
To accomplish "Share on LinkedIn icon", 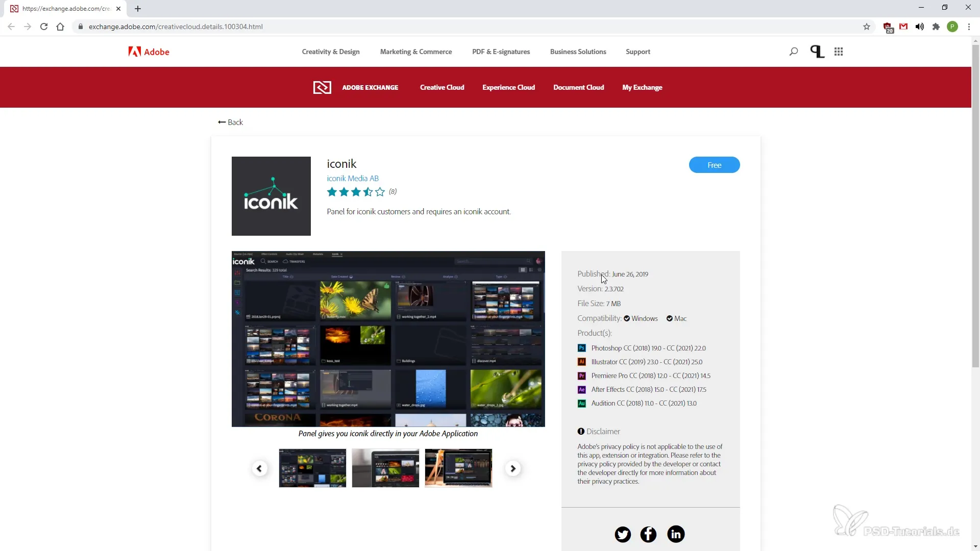I will 676,534.
